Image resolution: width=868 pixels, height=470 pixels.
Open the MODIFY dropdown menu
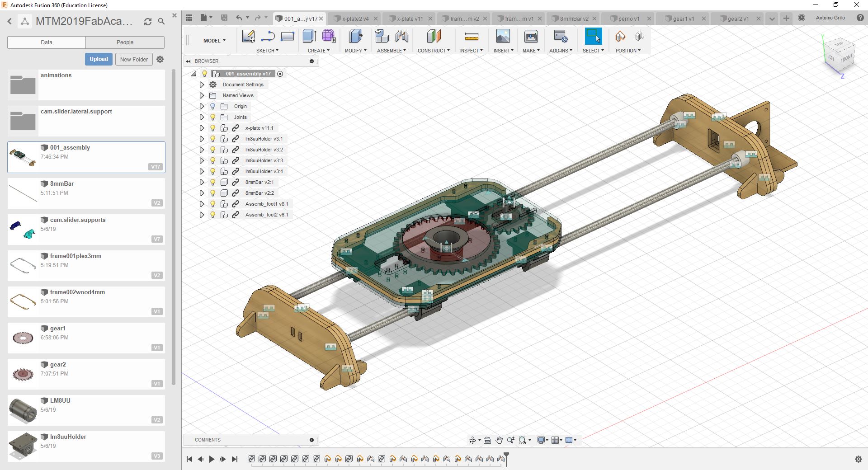tap(355, 51)
